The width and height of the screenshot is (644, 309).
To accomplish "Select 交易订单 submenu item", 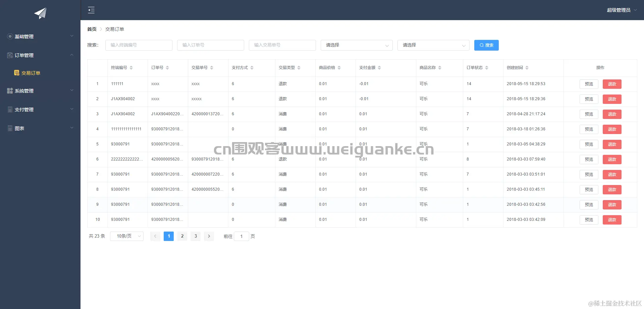I will point(40,73).
